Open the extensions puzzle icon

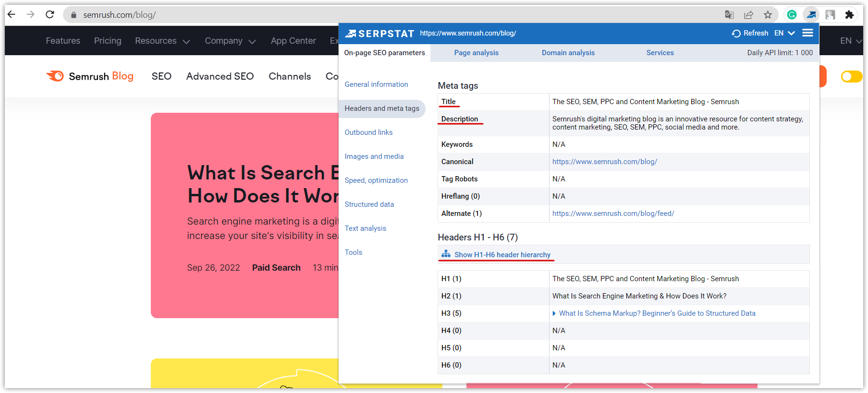tap(849, 15)
